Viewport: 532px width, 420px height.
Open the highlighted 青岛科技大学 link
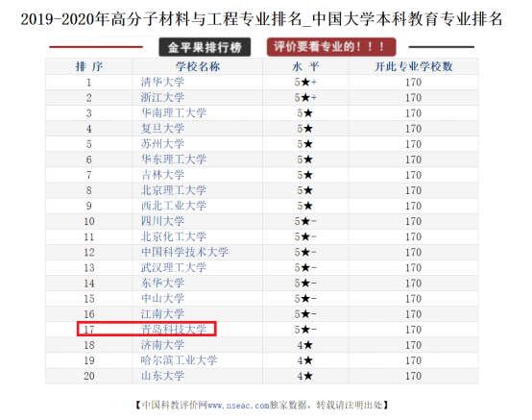pos(174,330)
